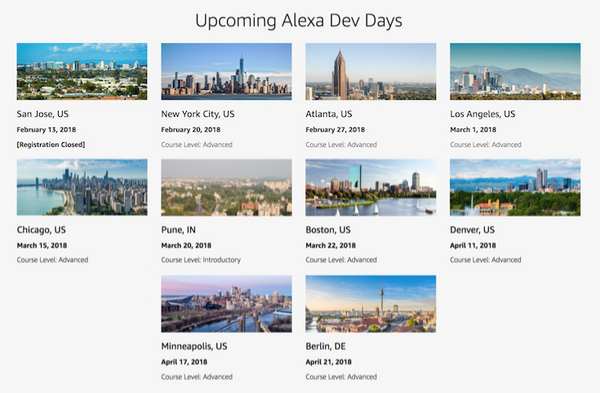Open the Pune aerial city thumbnail
600x393 pixels.
[x=227, y=188]
